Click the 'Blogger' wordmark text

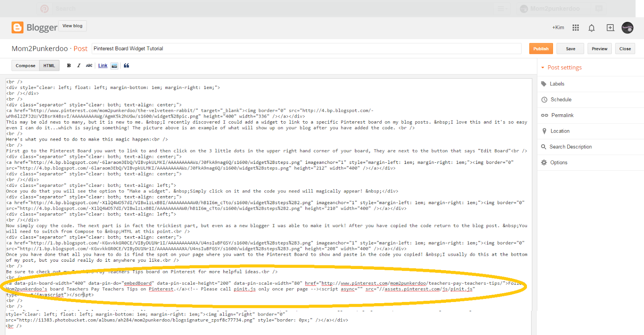pos(42,28)
